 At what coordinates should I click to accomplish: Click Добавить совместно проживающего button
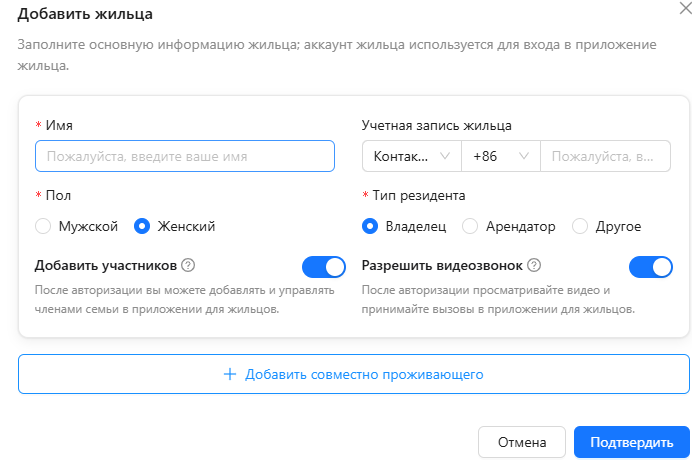354,374
